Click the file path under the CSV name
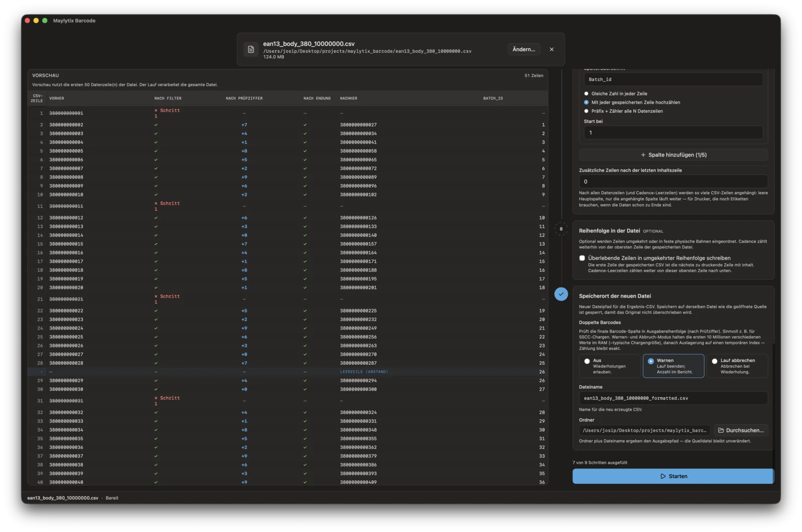This screenshot has height=532, width=802. click(x=367, y=51)
